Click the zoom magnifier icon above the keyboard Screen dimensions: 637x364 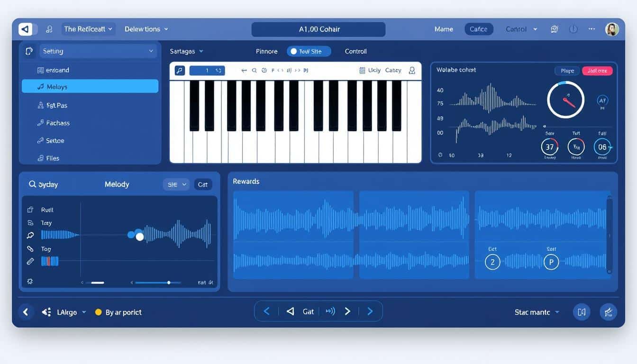pos(254,70)
